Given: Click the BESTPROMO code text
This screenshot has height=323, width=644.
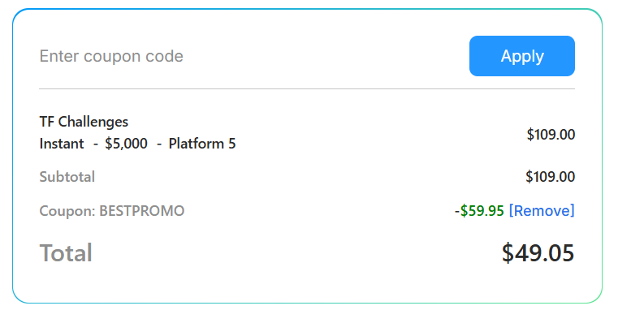Looking at the screenshot, I should 141,211.
